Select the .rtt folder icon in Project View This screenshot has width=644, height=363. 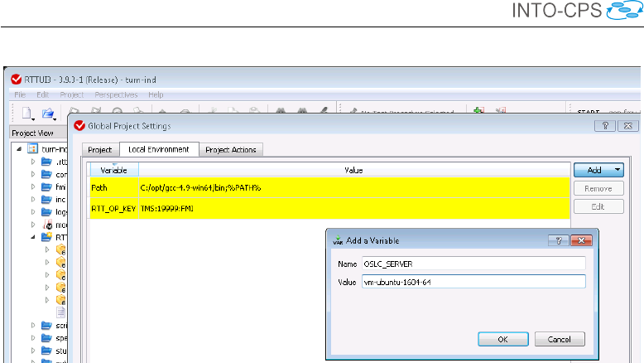click(47, 162)
